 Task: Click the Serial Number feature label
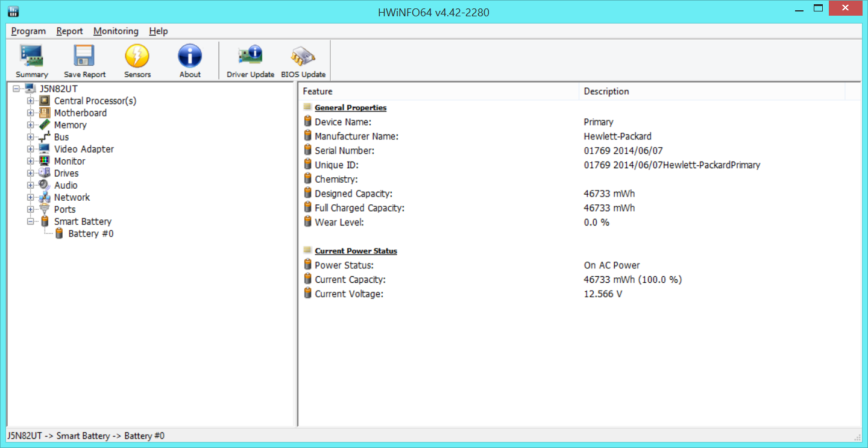click(345, 151)
